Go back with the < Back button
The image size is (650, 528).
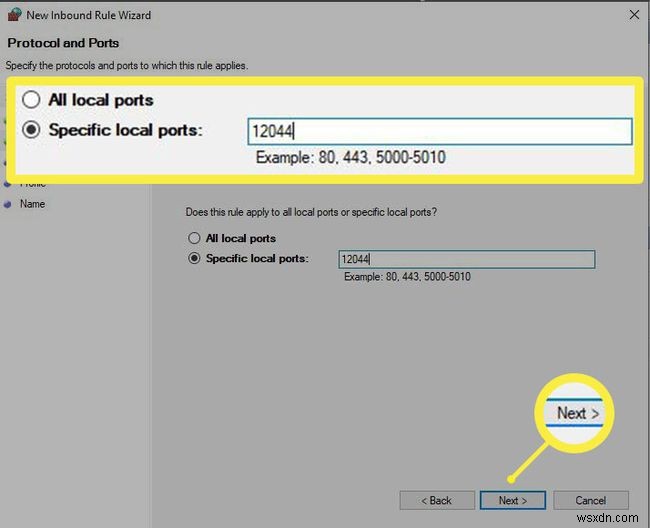click(437, 500)
